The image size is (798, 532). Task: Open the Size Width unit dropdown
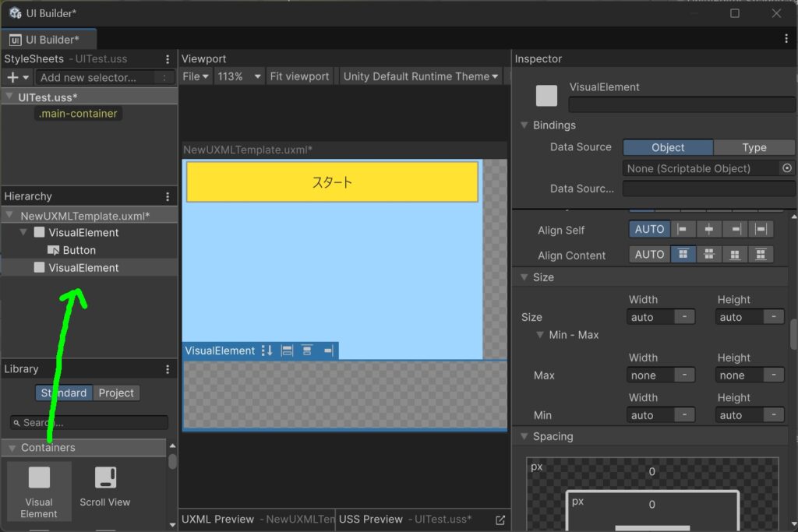tap(684, 317)
